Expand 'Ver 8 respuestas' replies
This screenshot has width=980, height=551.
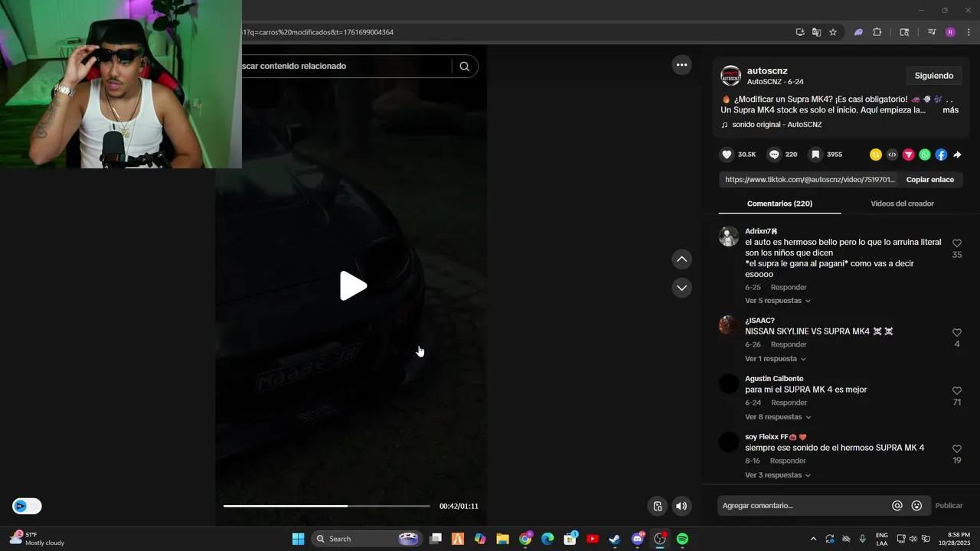point(778,417)
